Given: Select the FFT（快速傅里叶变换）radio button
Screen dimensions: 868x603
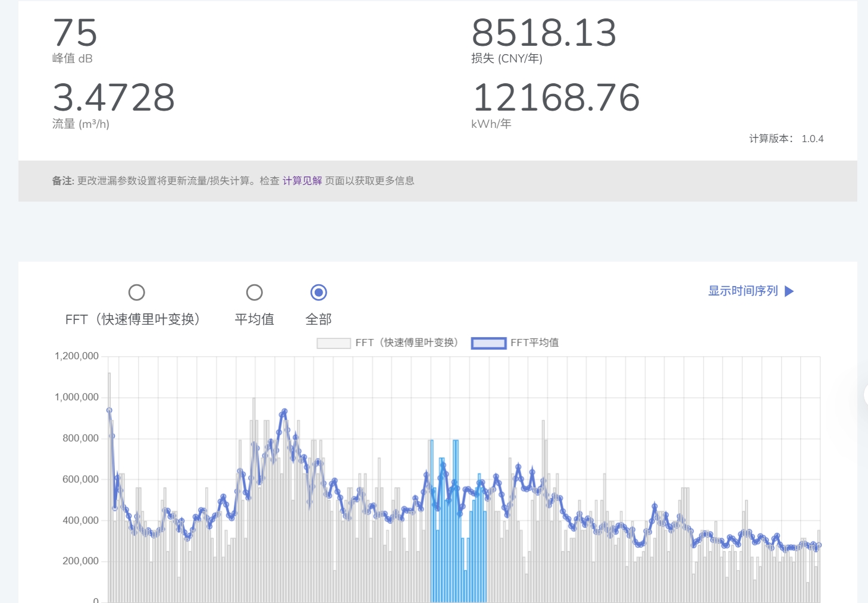Looking at the screenshot, I should click(x=137, y=292).
